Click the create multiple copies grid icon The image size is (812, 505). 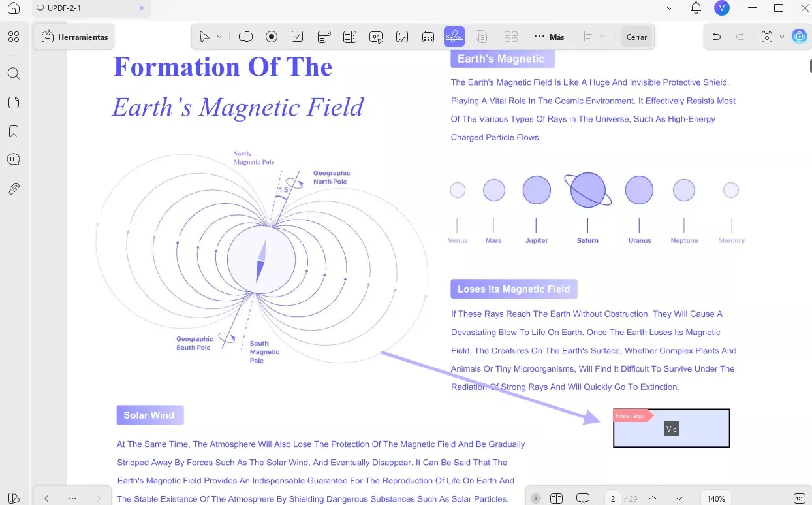pos(511,37)
